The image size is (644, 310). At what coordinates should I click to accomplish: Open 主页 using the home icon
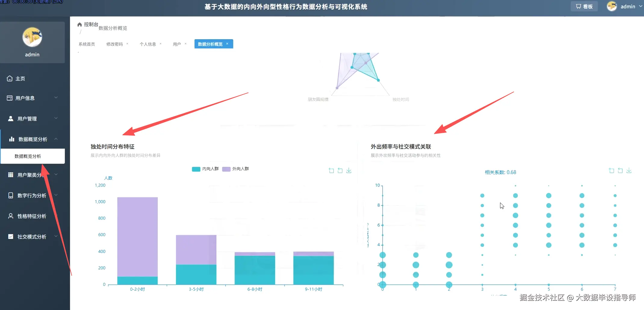tap(9, 78)
